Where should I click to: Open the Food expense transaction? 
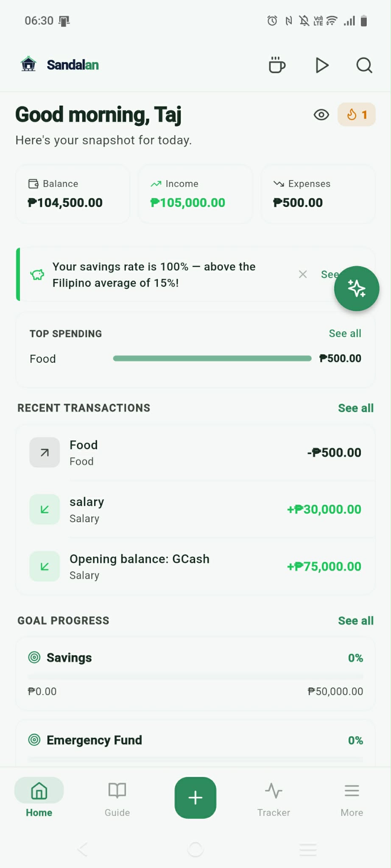point(195,453)
